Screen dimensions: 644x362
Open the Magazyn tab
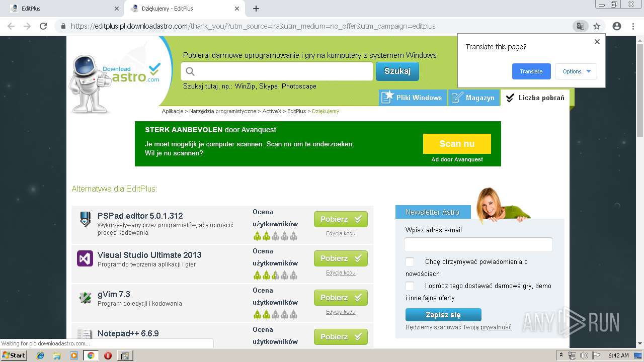point(473,98)
